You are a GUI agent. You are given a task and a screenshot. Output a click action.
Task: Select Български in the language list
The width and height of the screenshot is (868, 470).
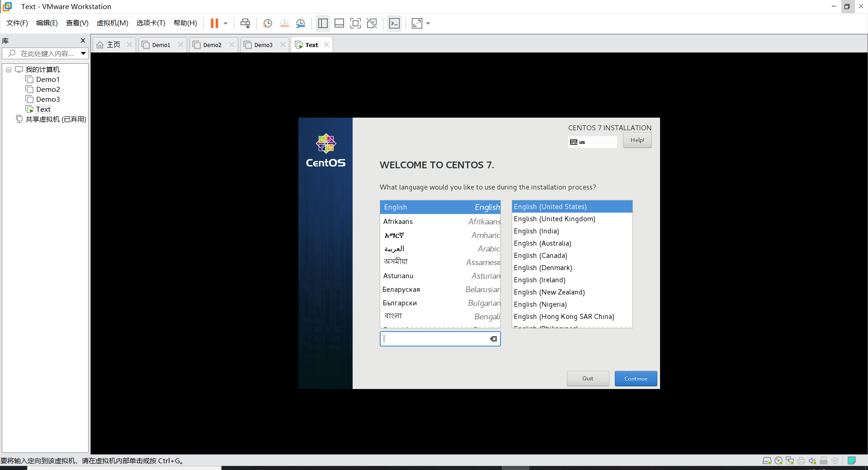pyautogui.click(x=440, y=303)
